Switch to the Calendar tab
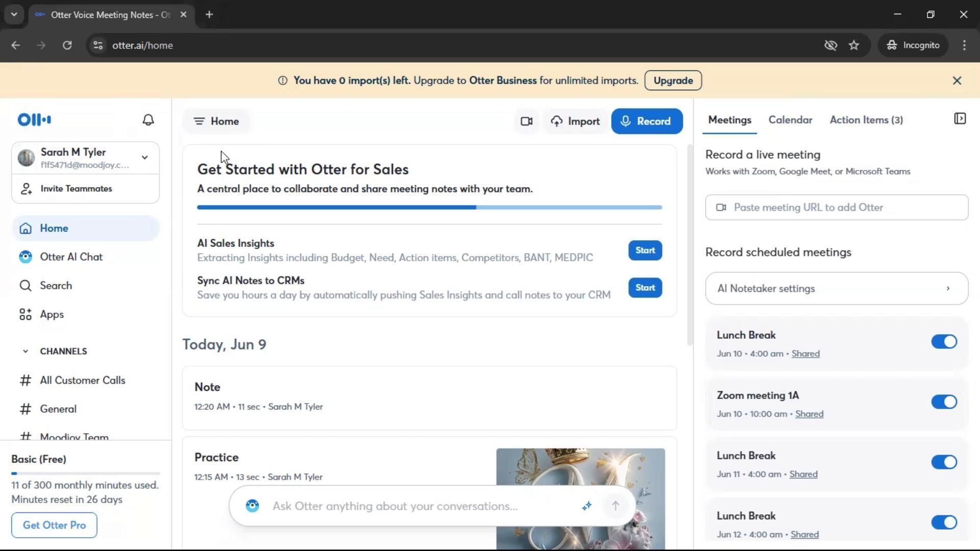This screenshot has height=551, width=980. point(790,120)
